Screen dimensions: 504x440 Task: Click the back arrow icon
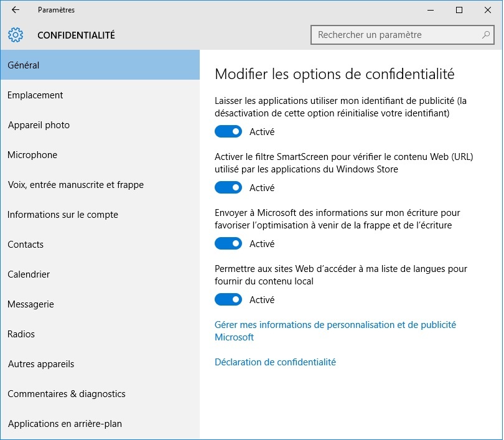click(x=16, y=10)
